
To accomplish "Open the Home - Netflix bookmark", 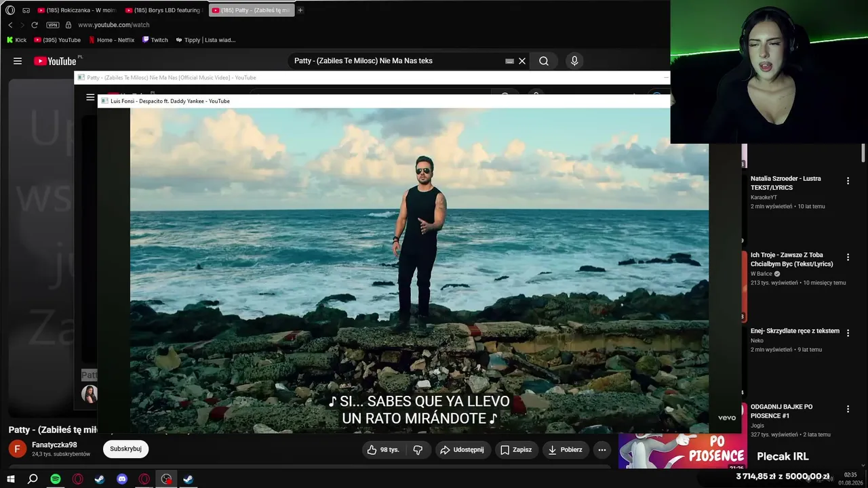I will click(111, 40).
